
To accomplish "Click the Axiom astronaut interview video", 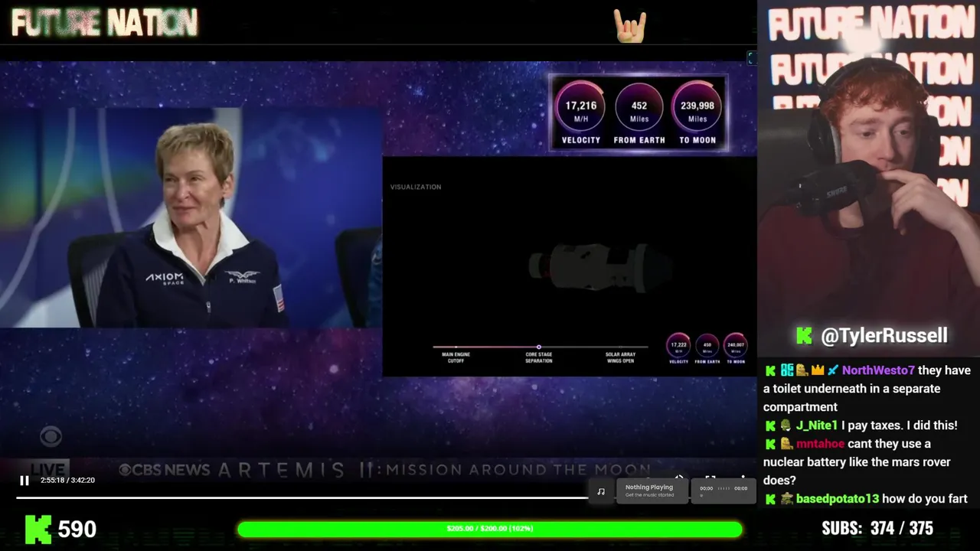I will coord(191,217).
